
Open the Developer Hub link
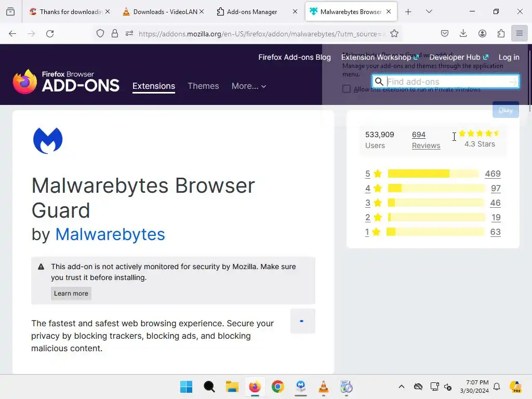point(459,57)
